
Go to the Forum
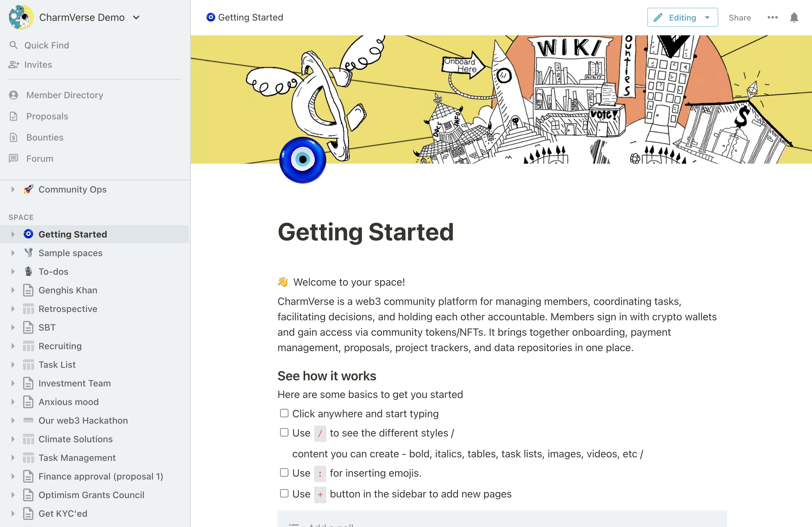pos(40,159)
